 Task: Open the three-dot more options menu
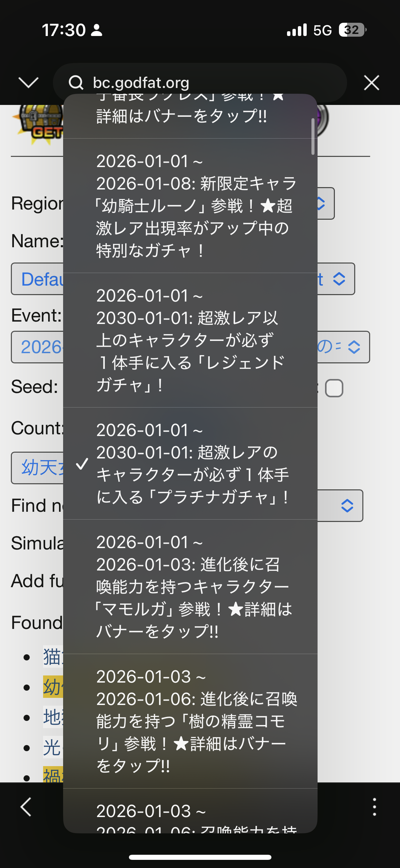pos(374,807)
